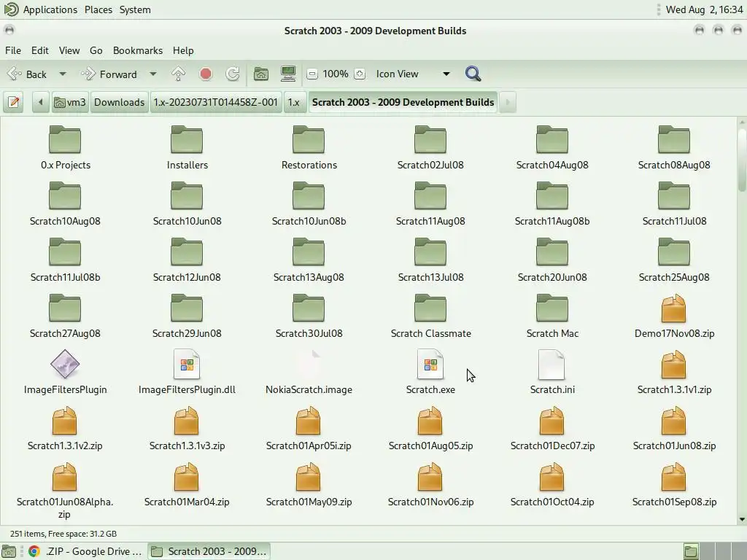
Task: Zoom in with the plus icon
Action: tap(360, 74)
